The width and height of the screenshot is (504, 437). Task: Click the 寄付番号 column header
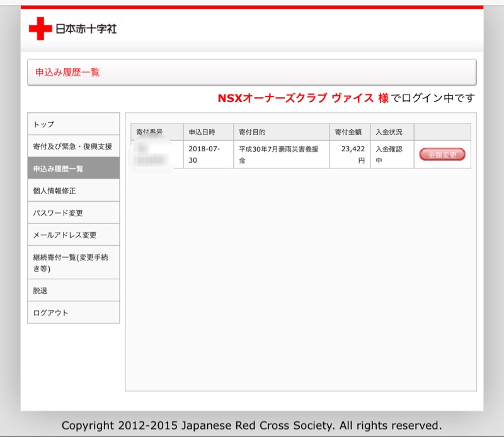point(157,132)
